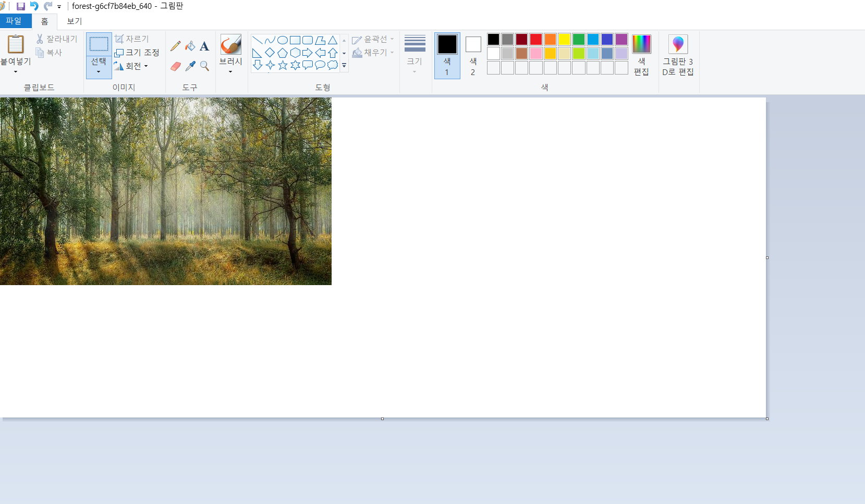
Task: Click the Redo arrow icon
Action: click(48, 6)
